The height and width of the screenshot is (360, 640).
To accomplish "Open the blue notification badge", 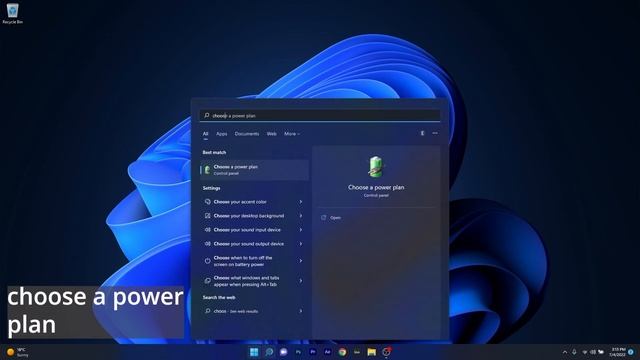I will pyautogui.click(x=631, y=352).
